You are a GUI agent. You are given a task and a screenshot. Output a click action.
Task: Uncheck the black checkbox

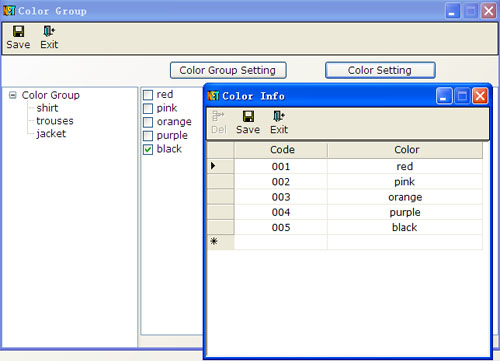pos(148,150)
